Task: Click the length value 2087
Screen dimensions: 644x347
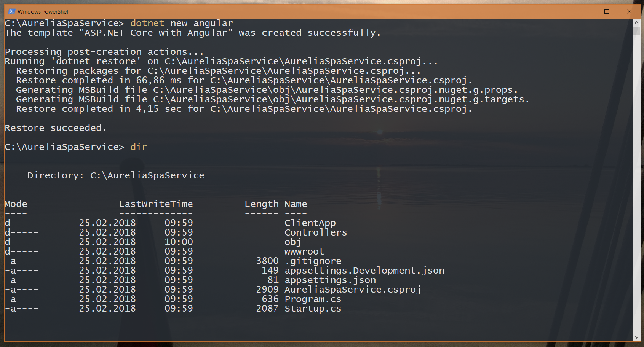Action: (267, 309)
